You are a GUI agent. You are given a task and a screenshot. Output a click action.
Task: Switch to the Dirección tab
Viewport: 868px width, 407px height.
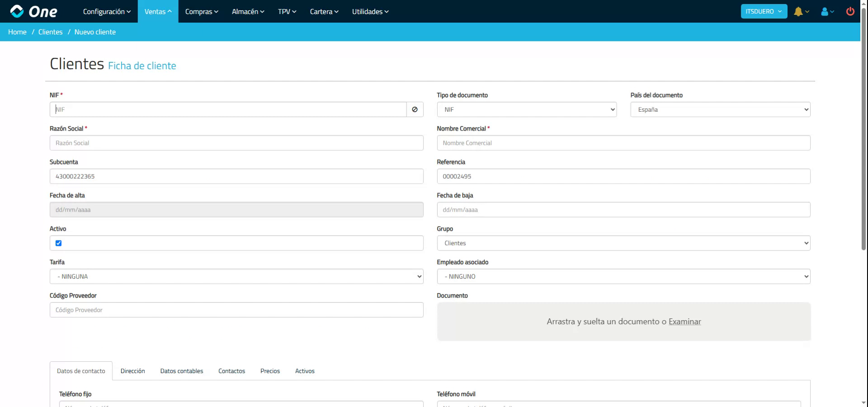coord(132,371)
